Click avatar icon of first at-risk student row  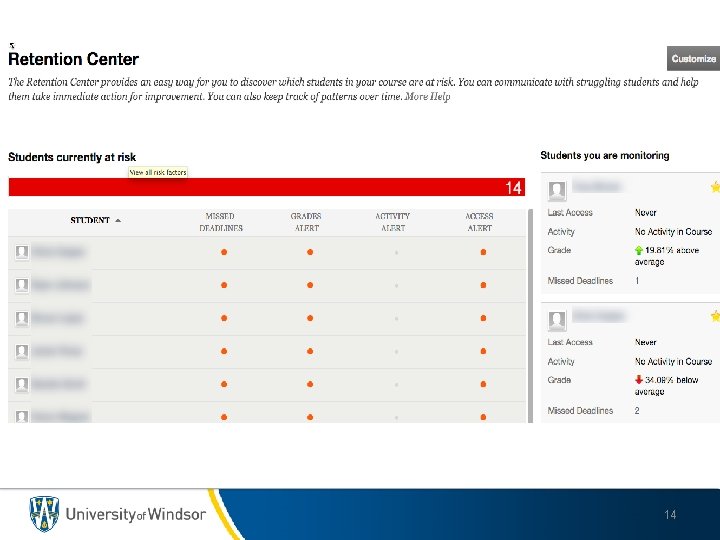[22, 252]
